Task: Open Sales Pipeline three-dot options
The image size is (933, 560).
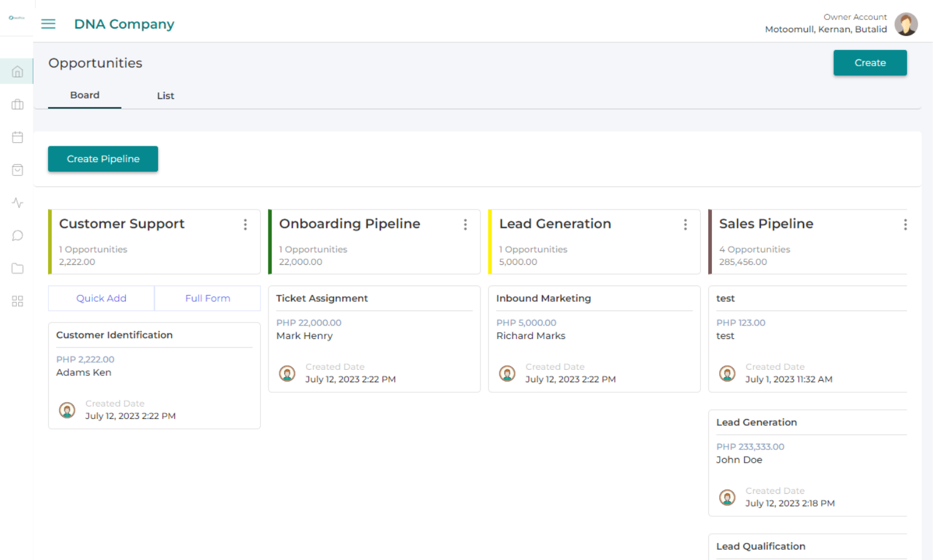Action: click(x=905, y=225)
